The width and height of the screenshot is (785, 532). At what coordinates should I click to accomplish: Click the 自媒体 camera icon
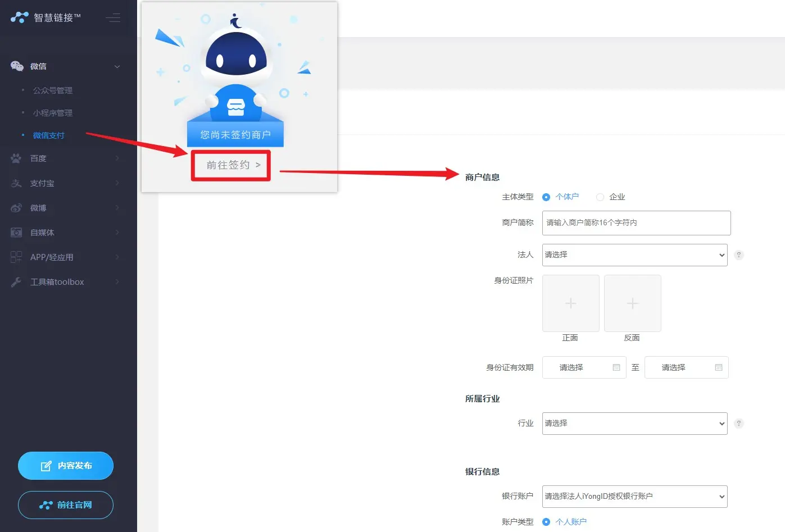16,233
